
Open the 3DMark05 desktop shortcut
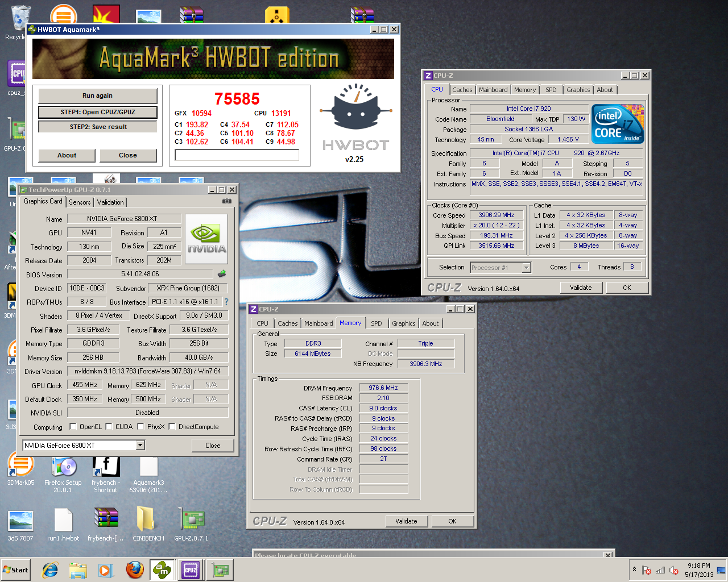[20, 469]
